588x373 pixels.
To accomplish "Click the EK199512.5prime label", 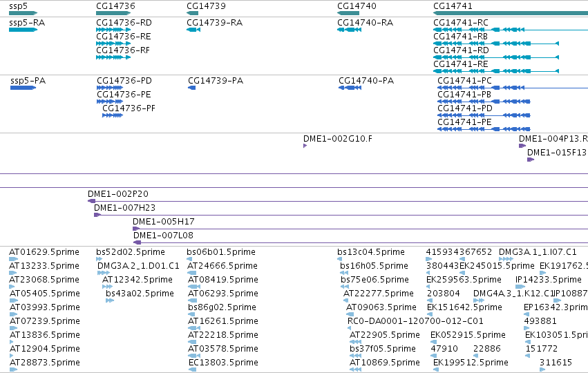I will pyautogui.click(x=471, y=363).
